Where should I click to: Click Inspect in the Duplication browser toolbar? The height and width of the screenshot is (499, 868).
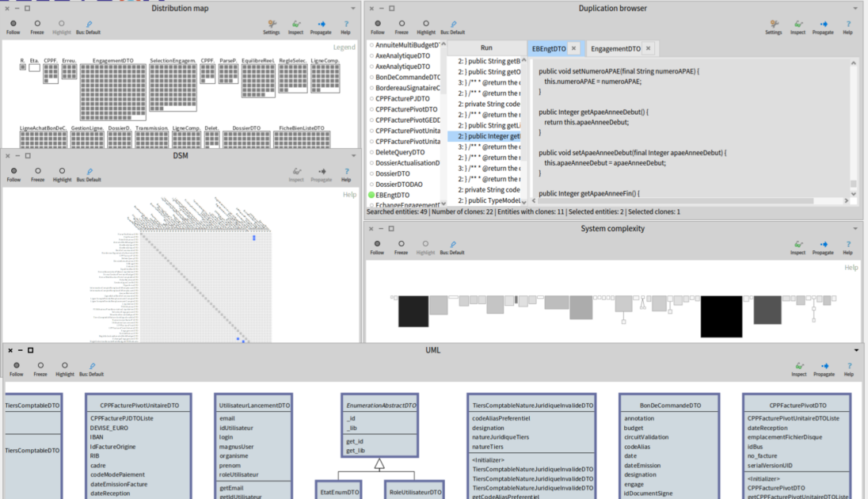[x=798, y=27]
